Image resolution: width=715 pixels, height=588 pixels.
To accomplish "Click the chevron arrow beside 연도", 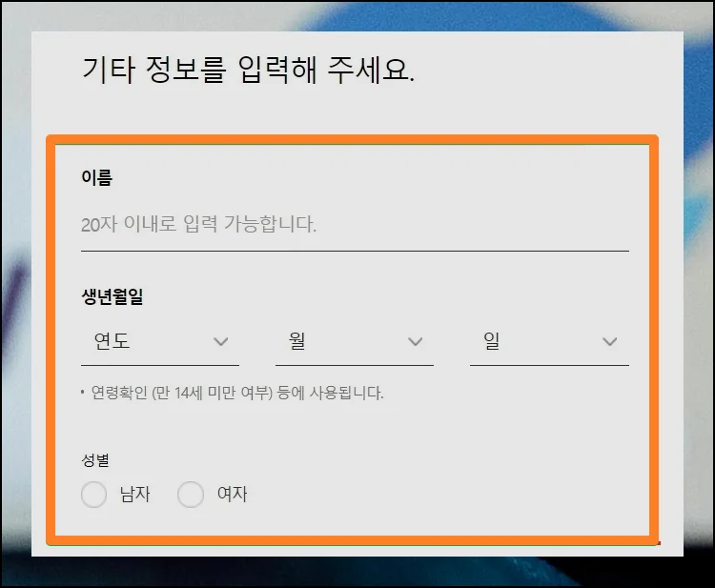I will pyautogui.click(x=221, y=341).
